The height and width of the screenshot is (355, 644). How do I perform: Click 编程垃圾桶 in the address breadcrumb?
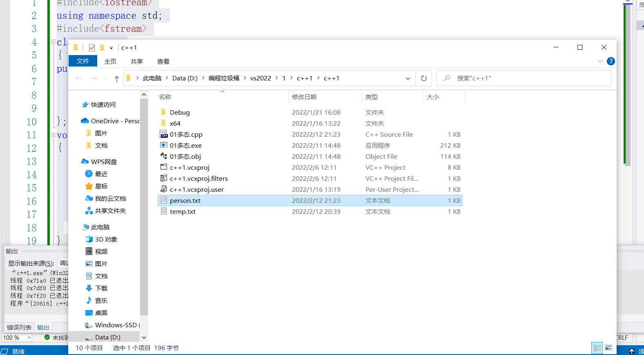[224, 78]
